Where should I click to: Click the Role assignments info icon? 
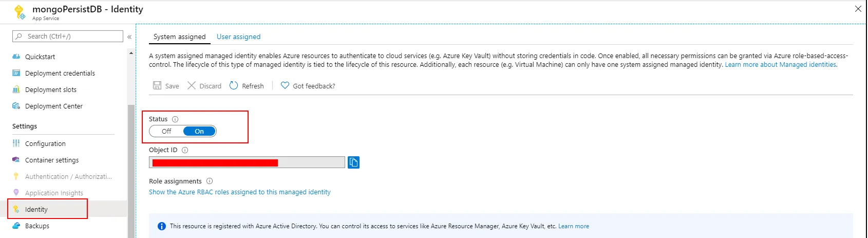[210, 181]
